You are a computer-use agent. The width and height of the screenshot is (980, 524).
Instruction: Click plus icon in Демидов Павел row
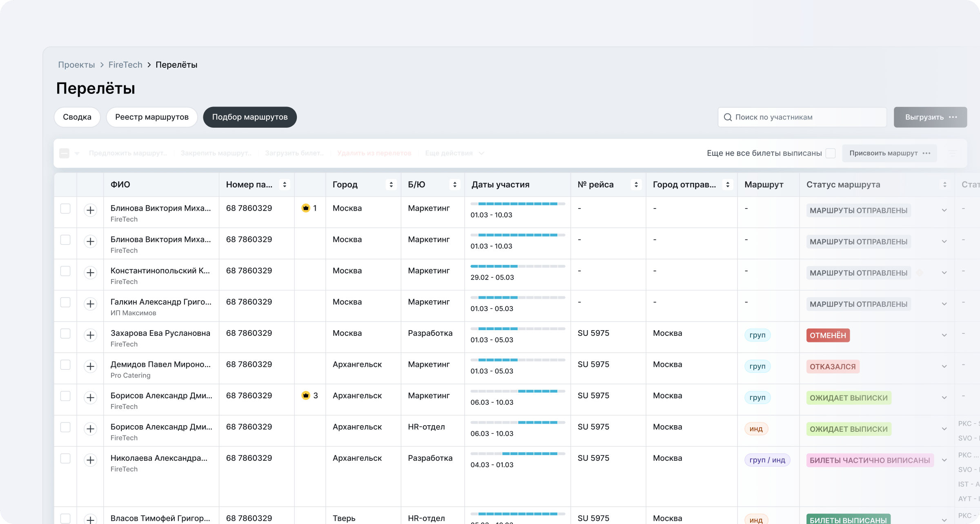click(90, 366)
